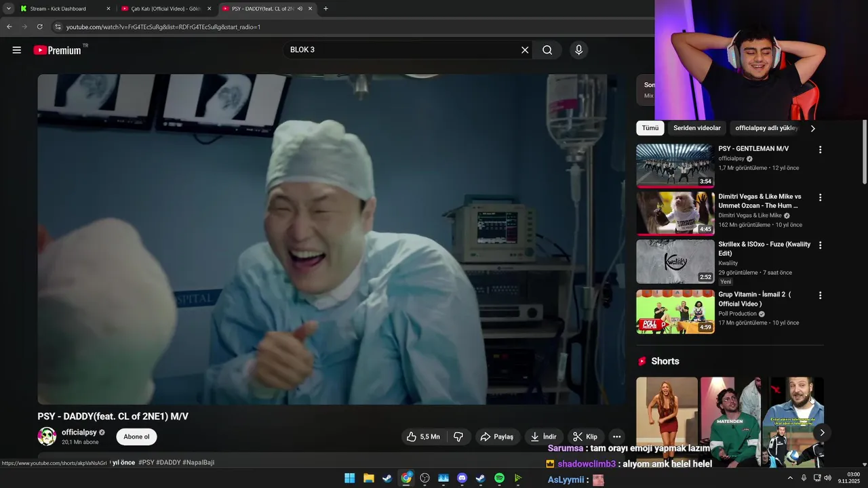Click the officialpsy channel avatar

[x=47, y=436]
